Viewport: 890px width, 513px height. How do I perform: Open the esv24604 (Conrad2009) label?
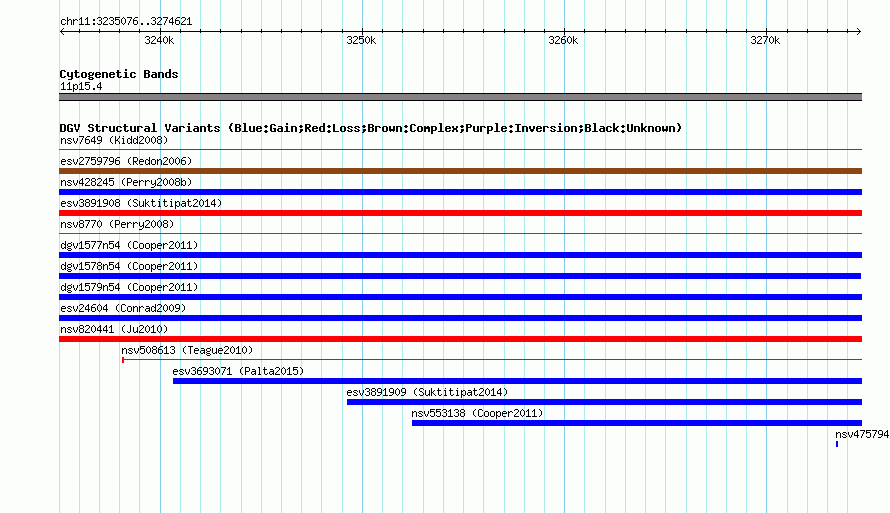pos(123,308)
